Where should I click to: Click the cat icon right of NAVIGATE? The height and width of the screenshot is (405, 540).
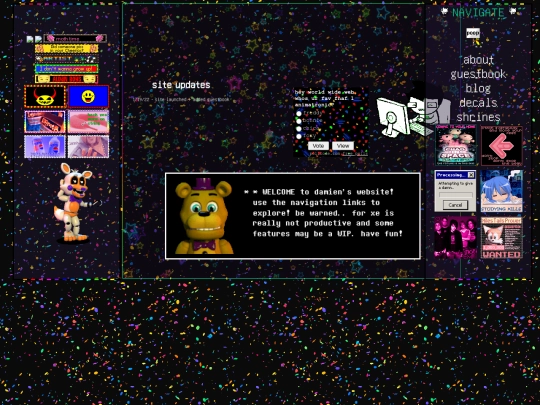[513, 11]
